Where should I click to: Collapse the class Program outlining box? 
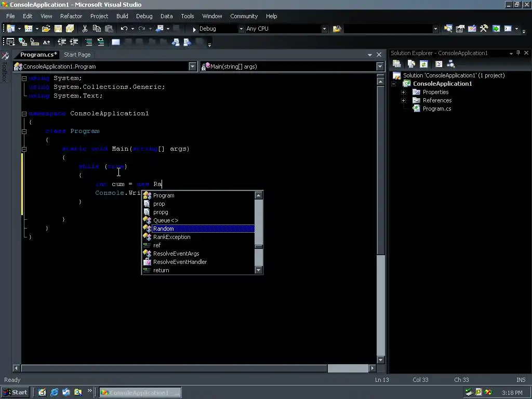click(24, 131)
